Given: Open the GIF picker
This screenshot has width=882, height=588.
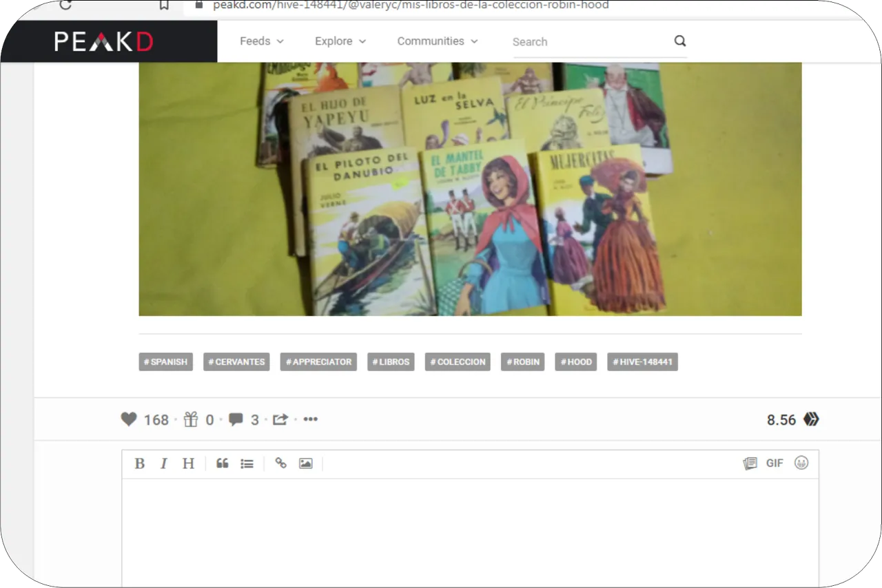Looking at the screenshot, I should (x=775, y=463).
